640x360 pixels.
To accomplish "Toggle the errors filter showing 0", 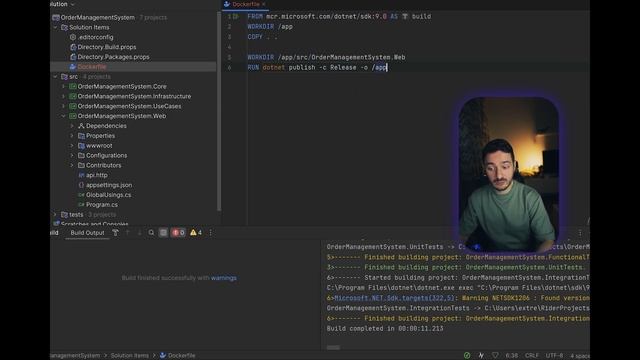I will click(178, 233).
